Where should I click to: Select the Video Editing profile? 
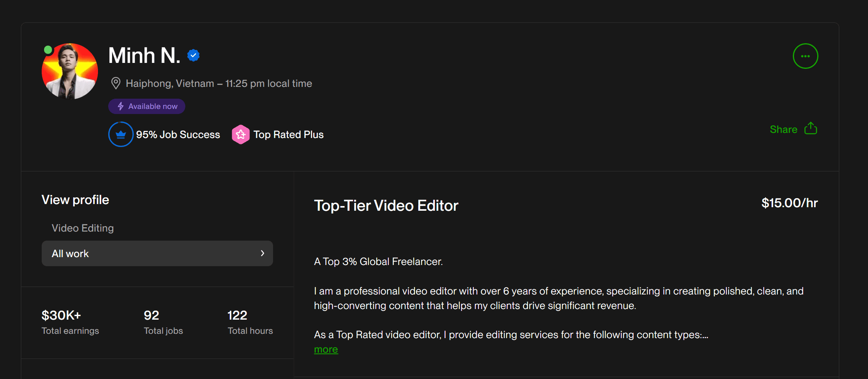coord(83,228)
